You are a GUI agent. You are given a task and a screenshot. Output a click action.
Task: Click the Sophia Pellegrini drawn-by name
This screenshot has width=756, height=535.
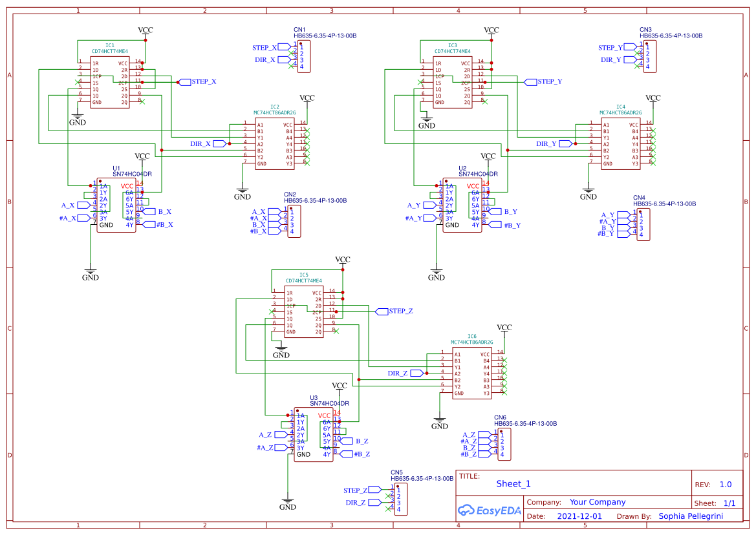(691, 516)
